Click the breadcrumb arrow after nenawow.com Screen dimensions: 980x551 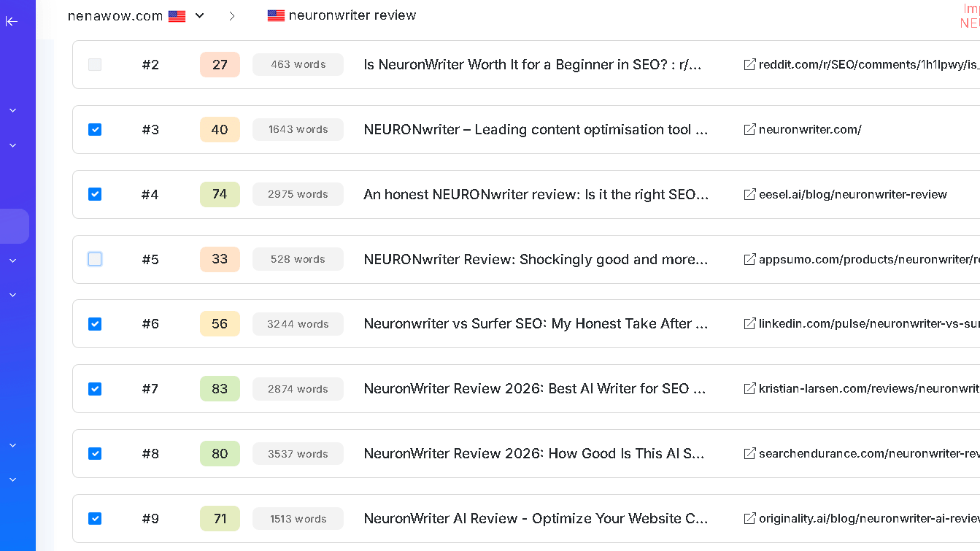232,15
